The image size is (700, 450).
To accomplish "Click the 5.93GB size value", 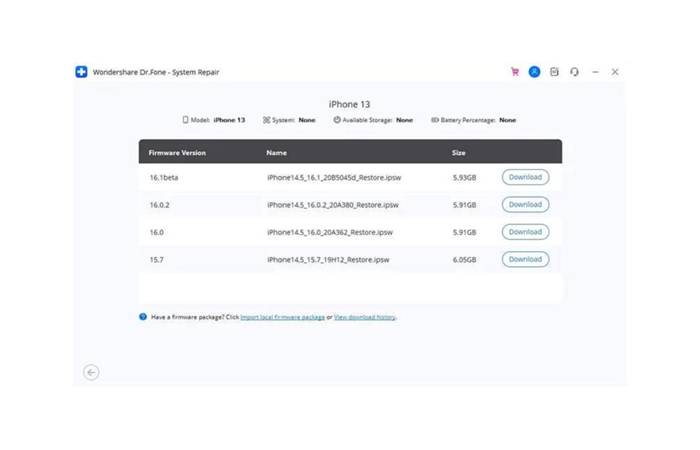I will tap(464, 178).
